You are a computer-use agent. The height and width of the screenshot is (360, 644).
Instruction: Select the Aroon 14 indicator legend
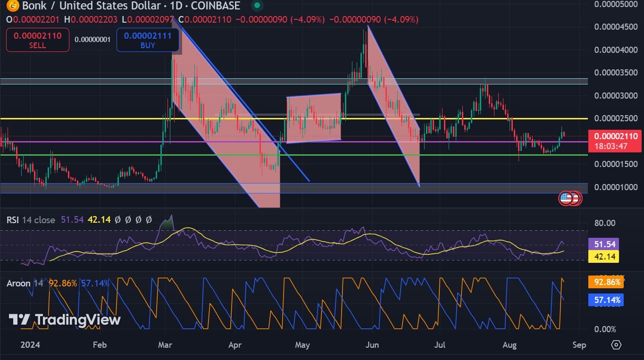pos(25,284)
